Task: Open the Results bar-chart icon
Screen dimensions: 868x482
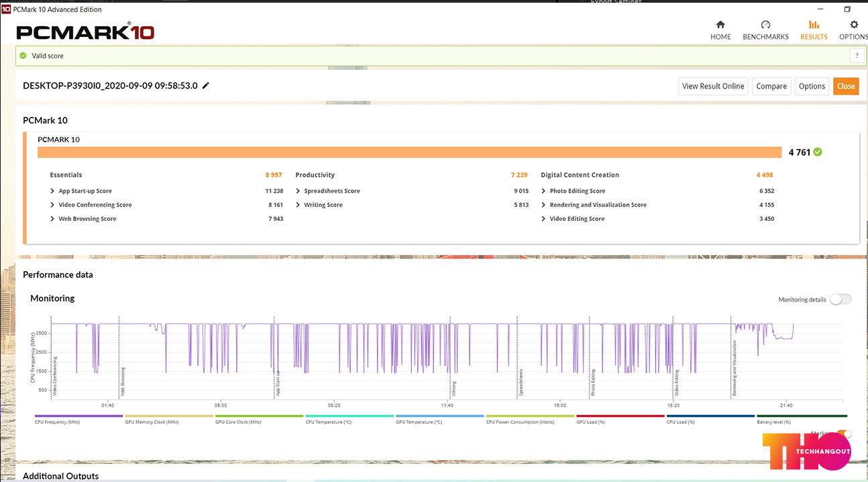Action: click(814, 24)
